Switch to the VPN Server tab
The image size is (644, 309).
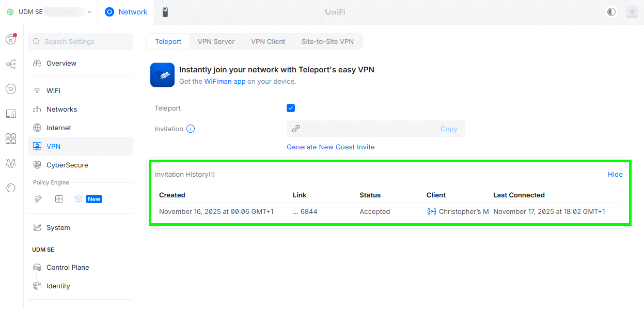[x=216, y=41]
